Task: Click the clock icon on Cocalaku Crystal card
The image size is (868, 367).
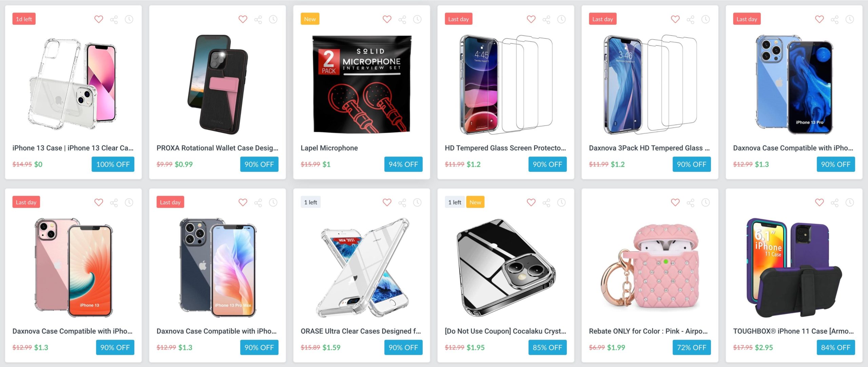Action: pos(561,203)
